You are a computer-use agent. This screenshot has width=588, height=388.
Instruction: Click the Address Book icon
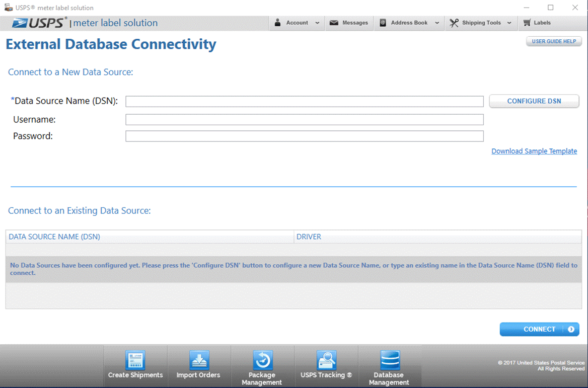tap(383, 23)
